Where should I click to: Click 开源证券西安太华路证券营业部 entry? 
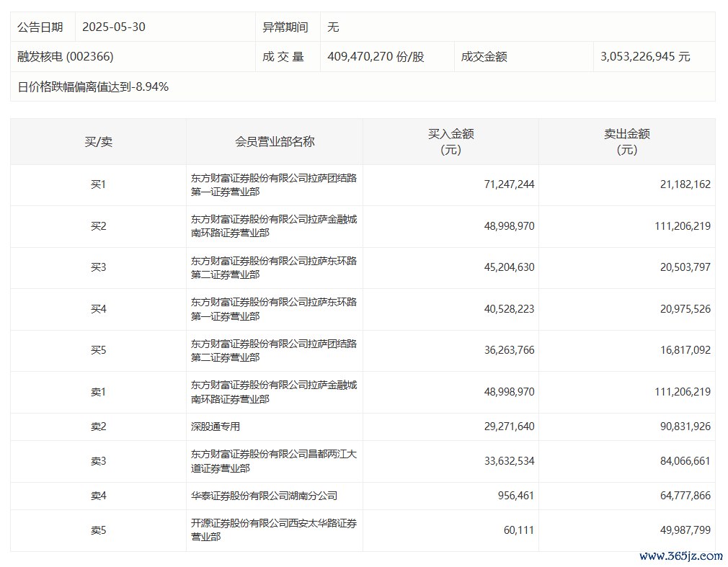click(274, 530)
